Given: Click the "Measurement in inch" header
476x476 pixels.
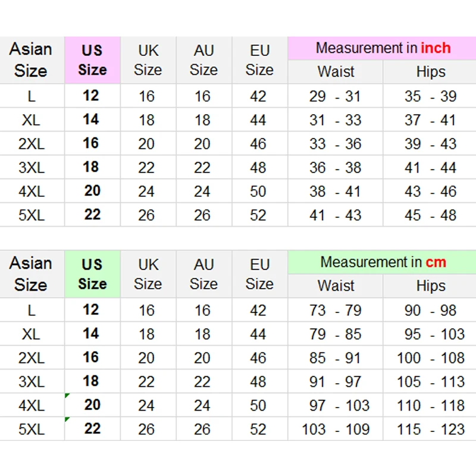Looking at the screenshot, I should pos(383,48).
